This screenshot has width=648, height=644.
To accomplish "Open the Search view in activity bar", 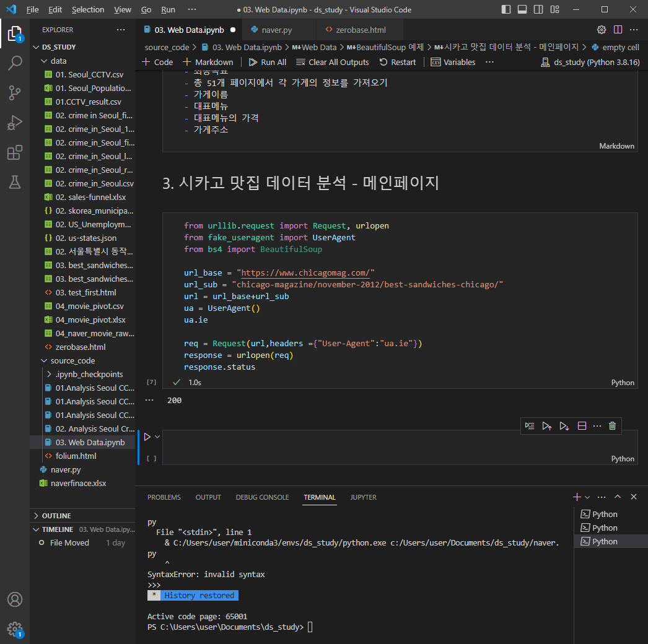I will [x=15, y=63].
